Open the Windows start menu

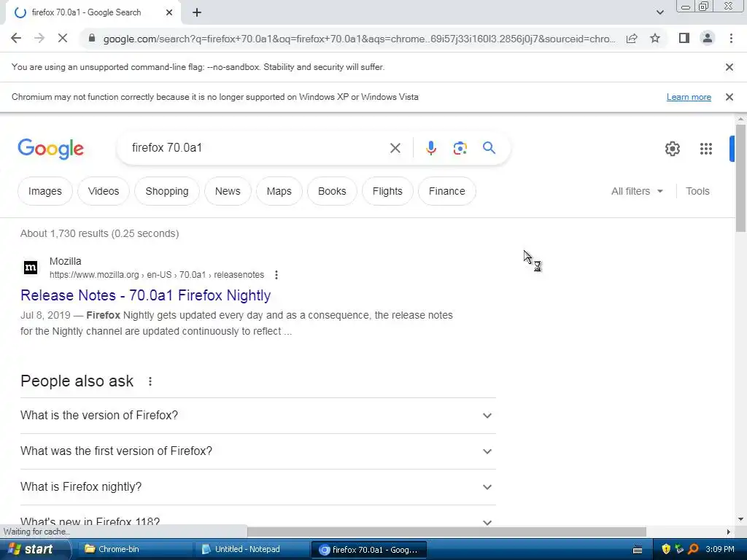coord(34,550)
